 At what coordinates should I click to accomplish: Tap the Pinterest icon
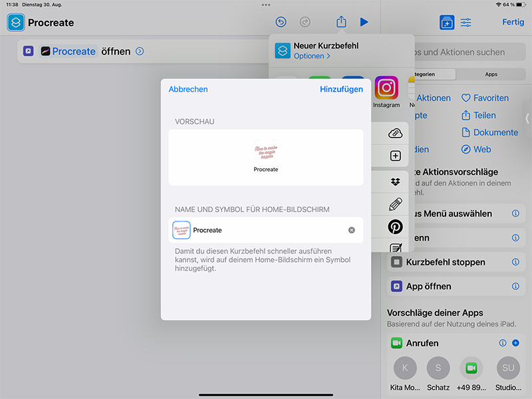pyautogui.click(x=395, y=227)
